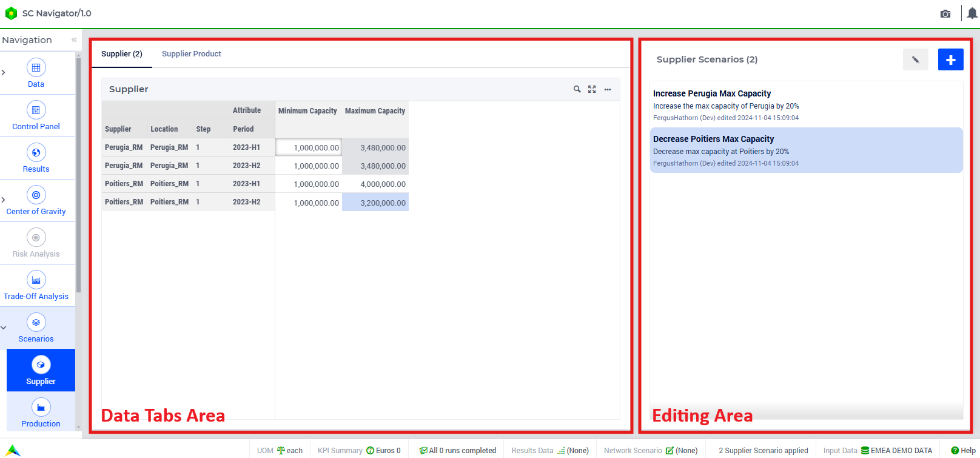The height and width of the screenshot is (458, 980).
Task: Click the SC Navigator green logo
Action: (x=11, y=13)
